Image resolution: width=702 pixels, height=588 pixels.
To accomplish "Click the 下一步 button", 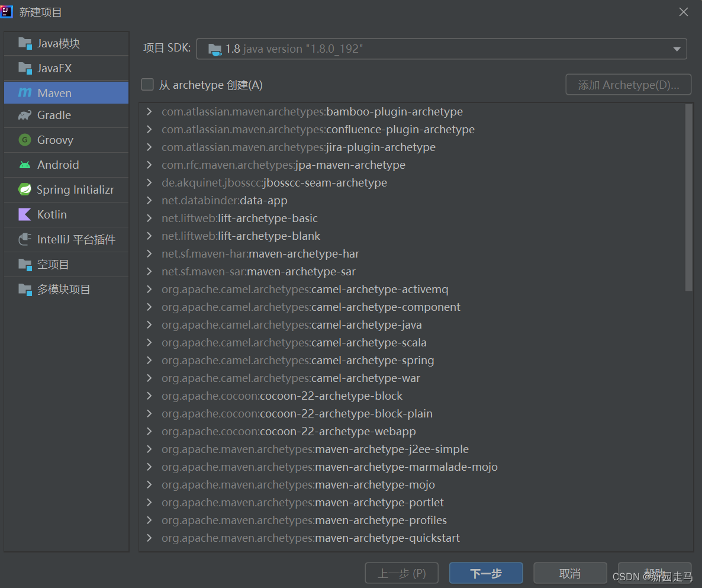I will click(x=486, y=573).
